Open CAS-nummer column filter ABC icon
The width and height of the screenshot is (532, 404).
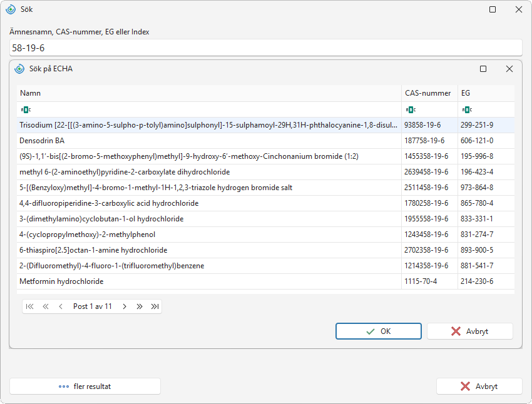point(411,109)
